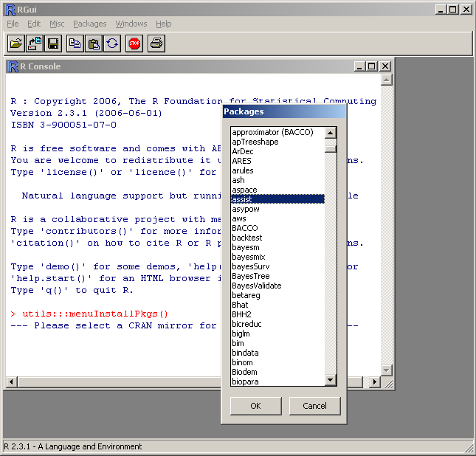476x456 pixels.
Task: Click R Console horizontal scroll right arrow
Action: pos(375,382)
